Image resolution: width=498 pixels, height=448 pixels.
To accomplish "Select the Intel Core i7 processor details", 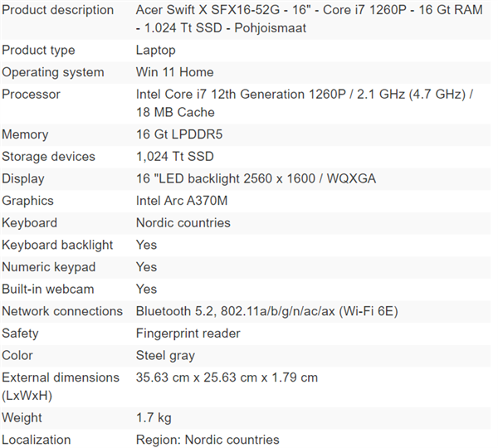I will pyautogui.click(x=304, y=103).
